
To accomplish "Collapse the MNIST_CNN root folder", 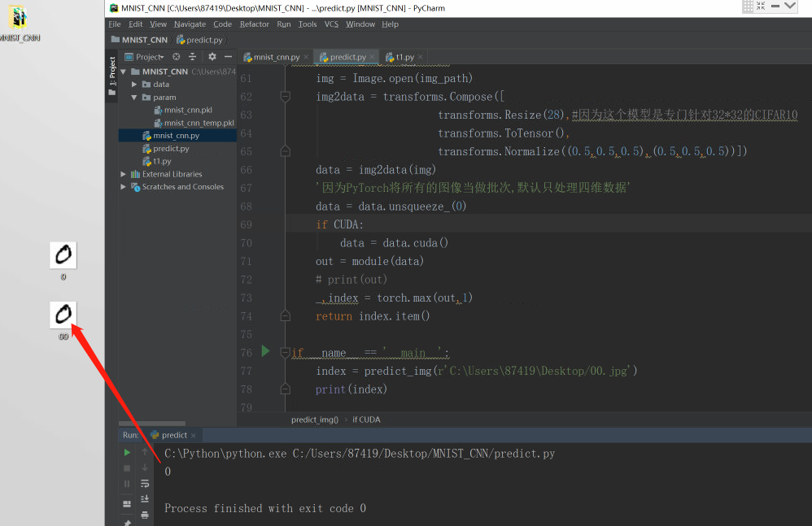I will [x=123, y=72].
